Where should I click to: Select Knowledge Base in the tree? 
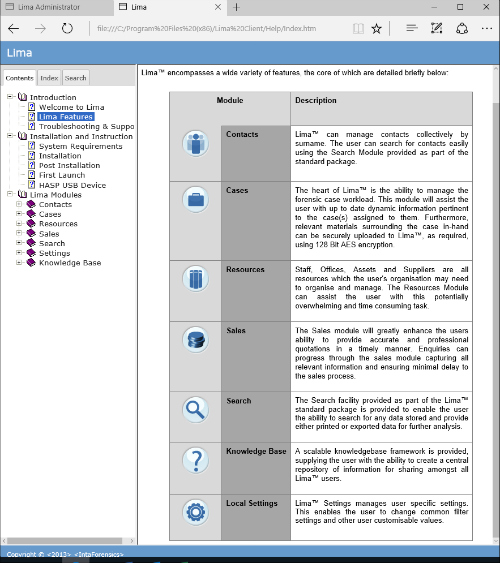tap(70, 263)
